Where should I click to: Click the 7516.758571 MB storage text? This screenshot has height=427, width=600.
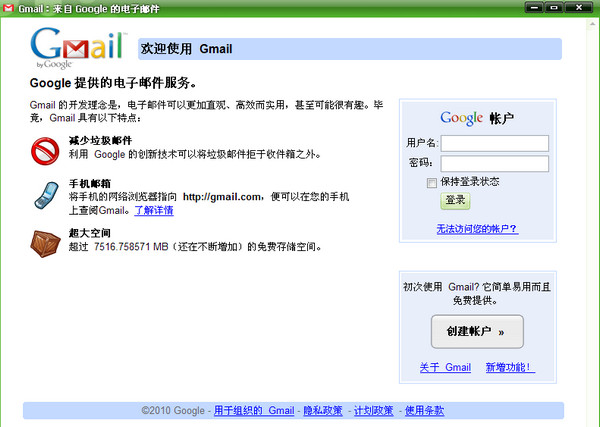pos(131,247)
